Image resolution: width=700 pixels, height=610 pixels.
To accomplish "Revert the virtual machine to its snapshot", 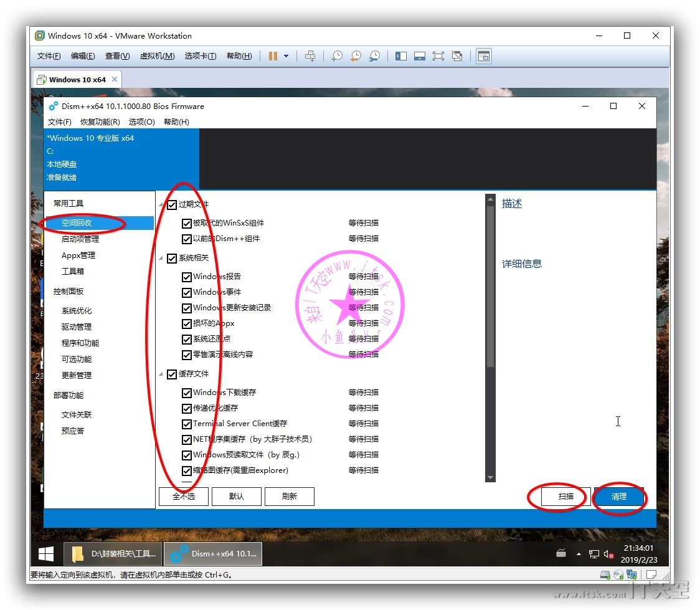I will coord(356,56).
